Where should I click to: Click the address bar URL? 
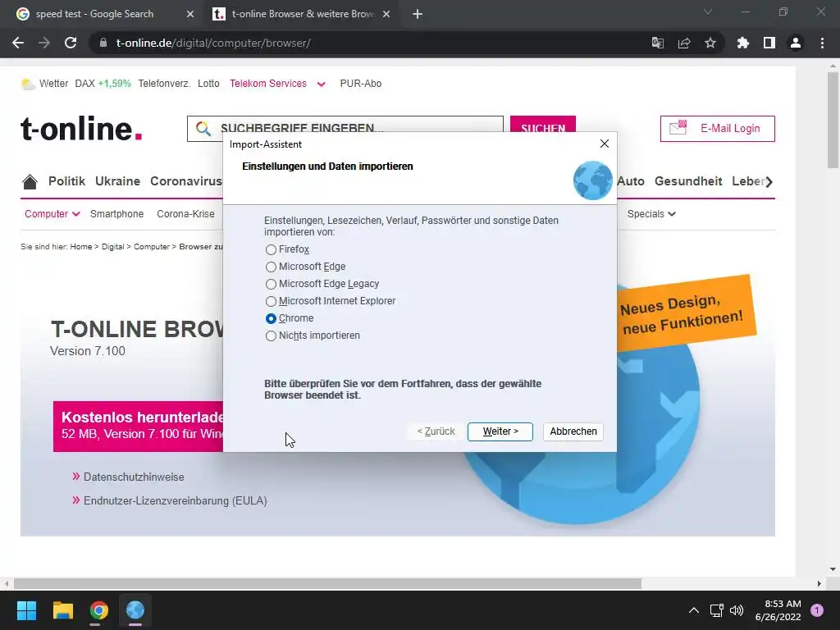click(x=213, y=43)
